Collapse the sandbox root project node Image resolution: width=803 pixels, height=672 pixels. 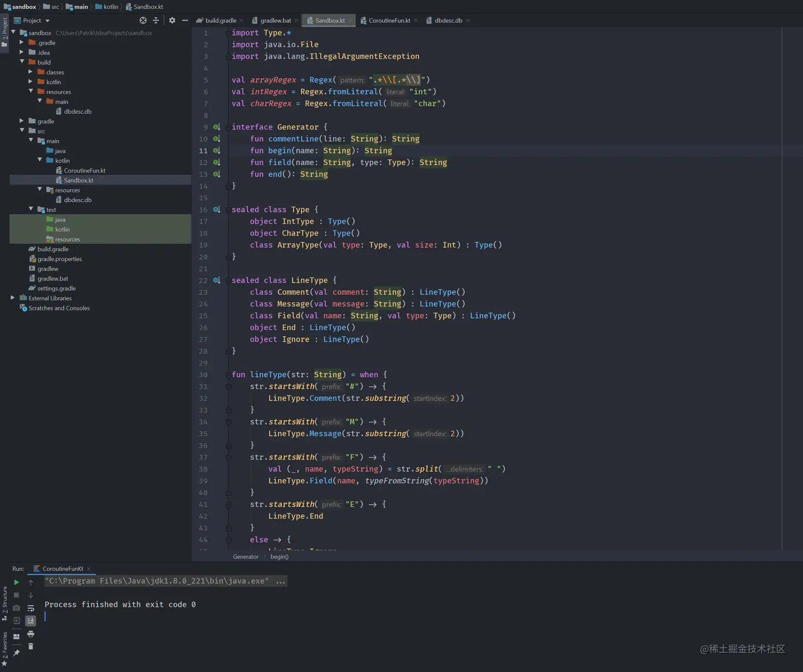pos(13,32)
